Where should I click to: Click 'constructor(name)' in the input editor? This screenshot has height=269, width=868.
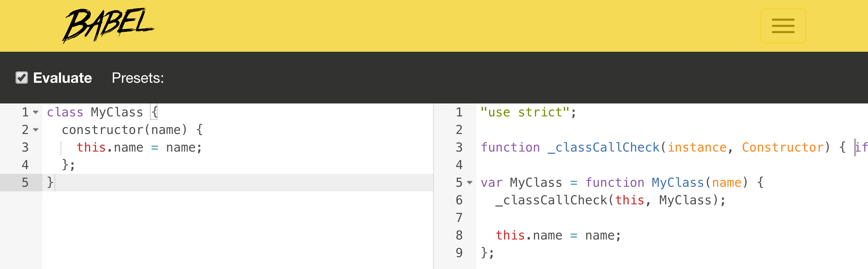124,130
